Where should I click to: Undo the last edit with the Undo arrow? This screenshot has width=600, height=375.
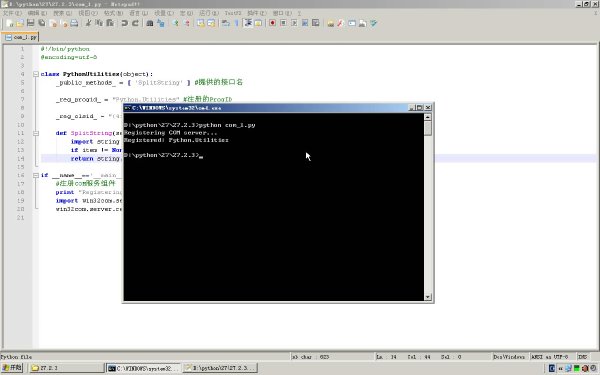(x=124, y=23)
